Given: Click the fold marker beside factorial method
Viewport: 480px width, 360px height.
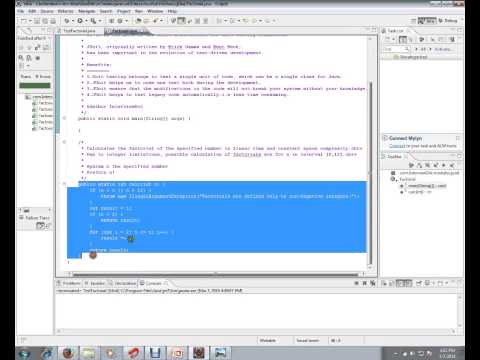Looking at the screenshot, I should tap(65, 184).
